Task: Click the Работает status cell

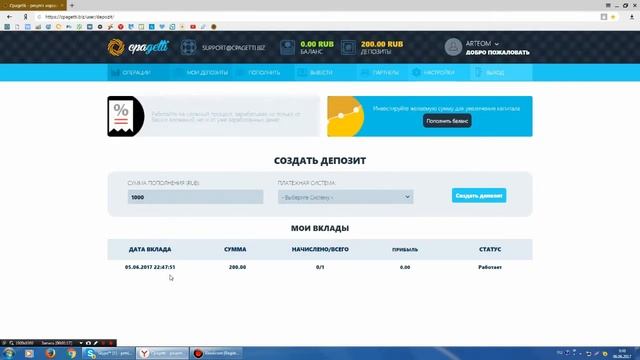Action: point(490,267)
